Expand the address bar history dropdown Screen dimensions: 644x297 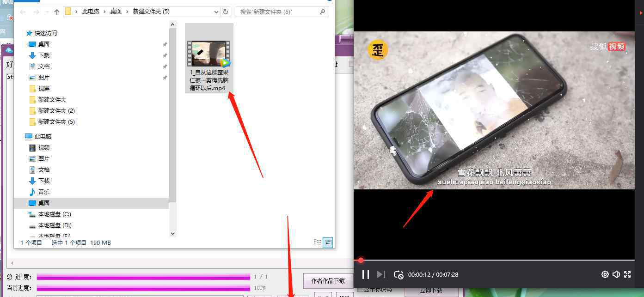point(216,12)
